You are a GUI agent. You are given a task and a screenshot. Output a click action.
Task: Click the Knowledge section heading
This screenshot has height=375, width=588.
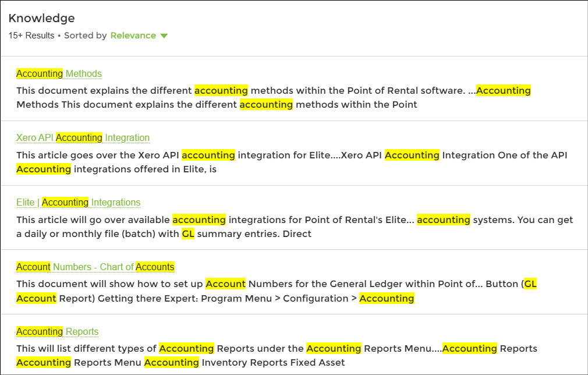[41, 19]
